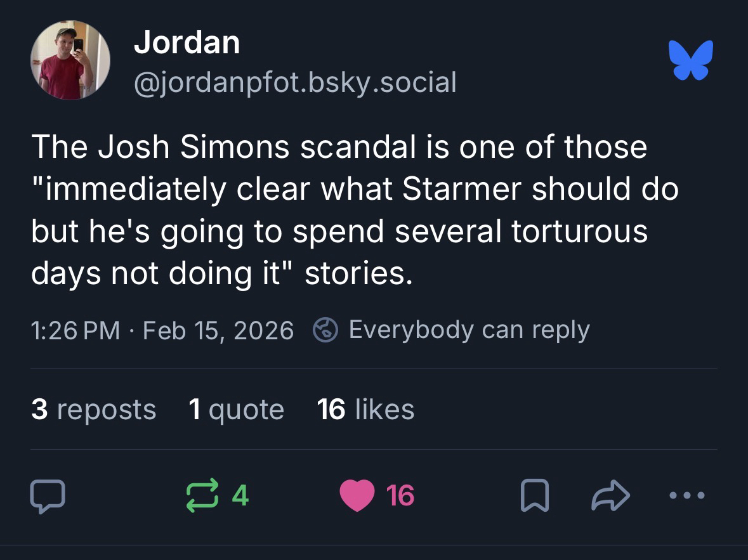
Task: Open Jordan's profile avatar photo
Action: tap(70, 60)
